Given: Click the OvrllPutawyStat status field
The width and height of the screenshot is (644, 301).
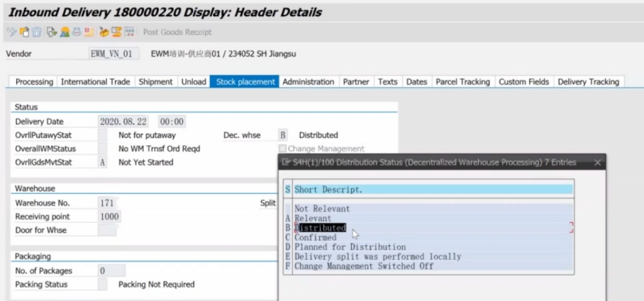Looking at the screenshot, I should click(x=102, y=135).
